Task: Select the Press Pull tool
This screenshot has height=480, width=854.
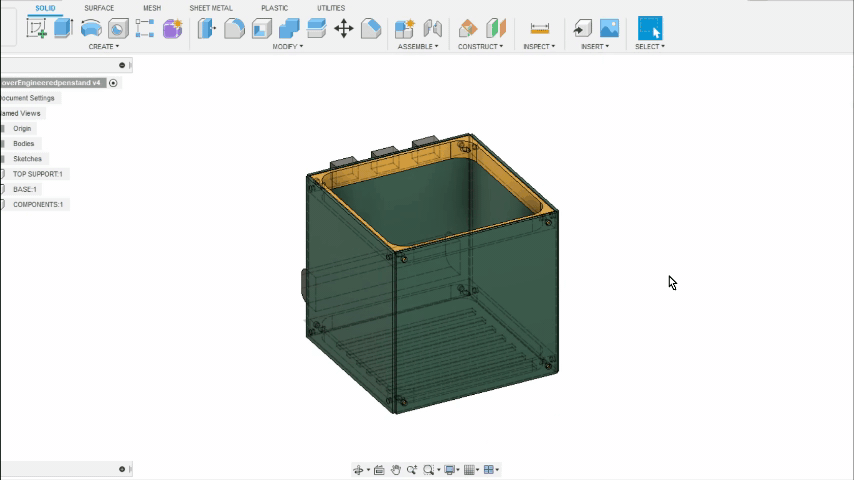Action: (206, 28)
